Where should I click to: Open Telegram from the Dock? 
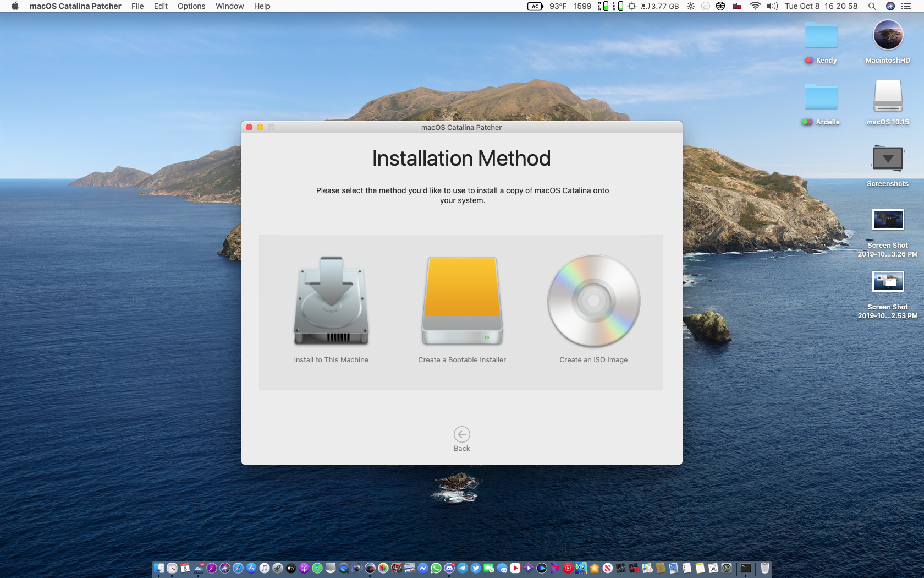[463, 568]
